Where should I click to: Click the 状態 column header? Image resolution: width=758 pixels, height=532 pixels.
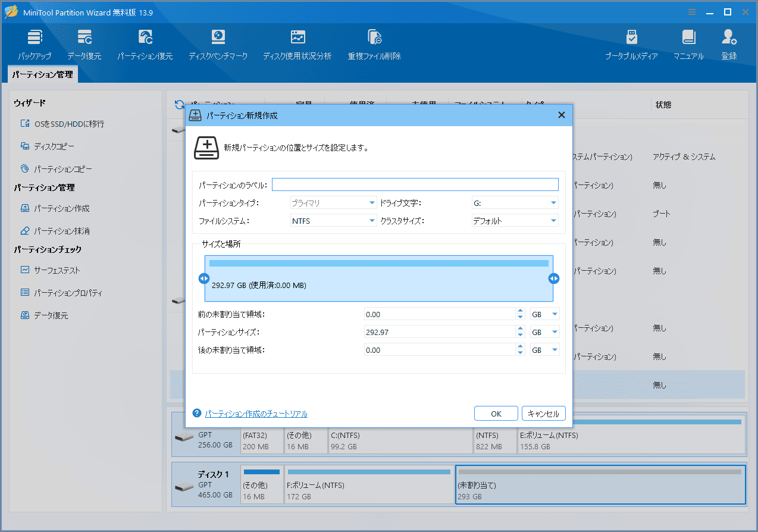[663, 105]
